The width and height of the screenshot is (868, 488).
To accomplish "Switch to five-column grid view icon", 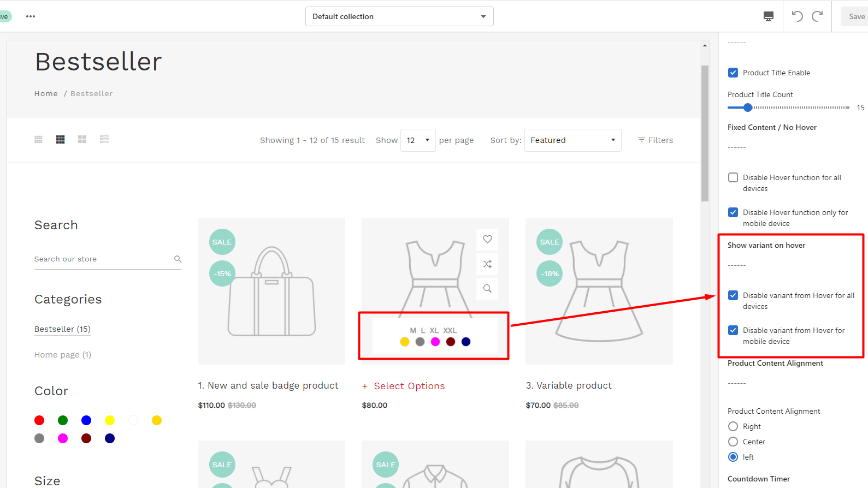I will coord(38,140).
